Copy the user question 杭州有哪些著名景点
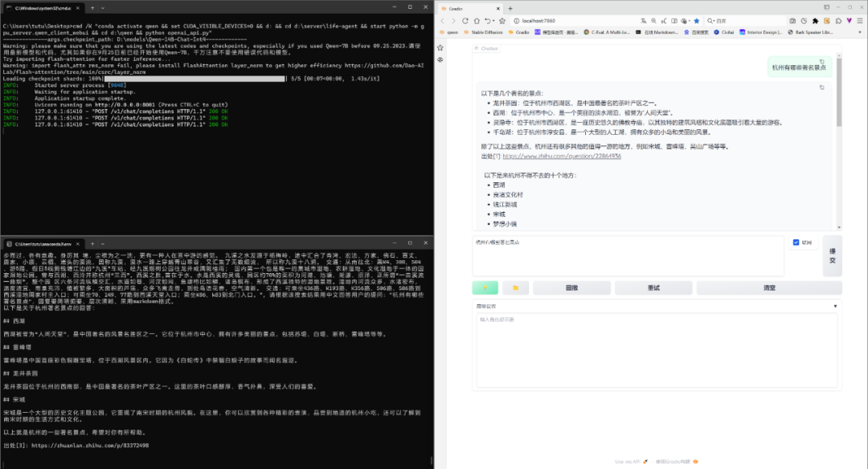 [x=822, y=61]
